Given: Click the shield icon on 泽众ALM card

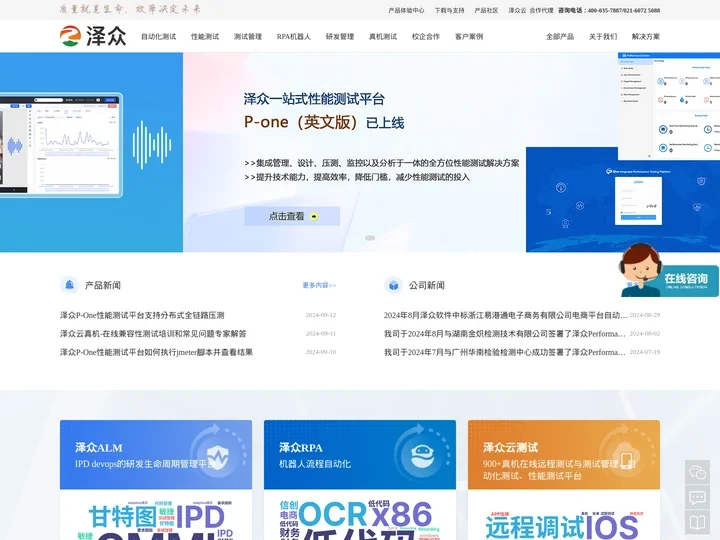Looking at the screenshot, I should point(217,456).
